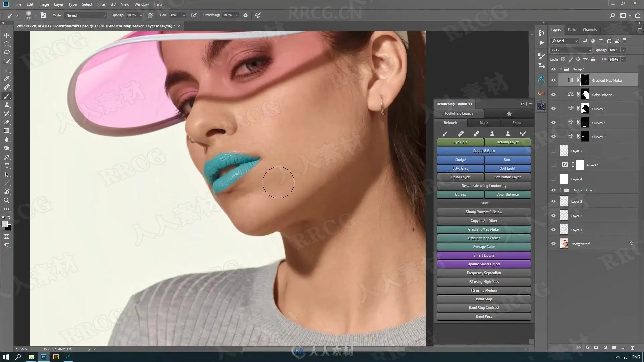Select the Eyedropper tool

point(7,78)
